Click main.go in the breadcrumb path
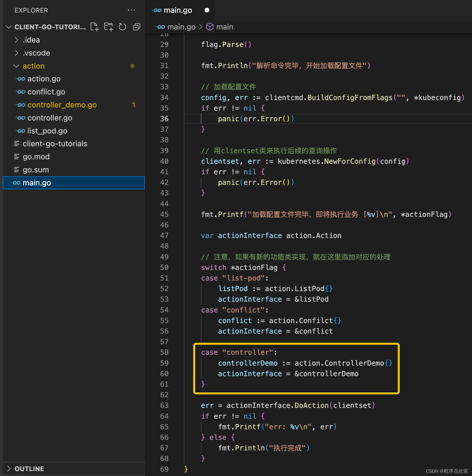The height and width of the screenshot is (476, 472). point(181,27)
